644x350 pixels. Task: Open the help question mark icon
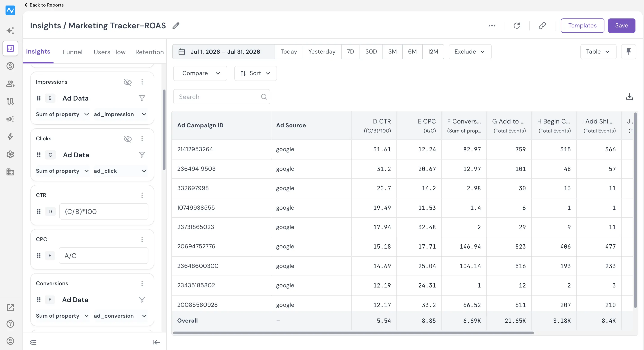click(x=10, y=324)
